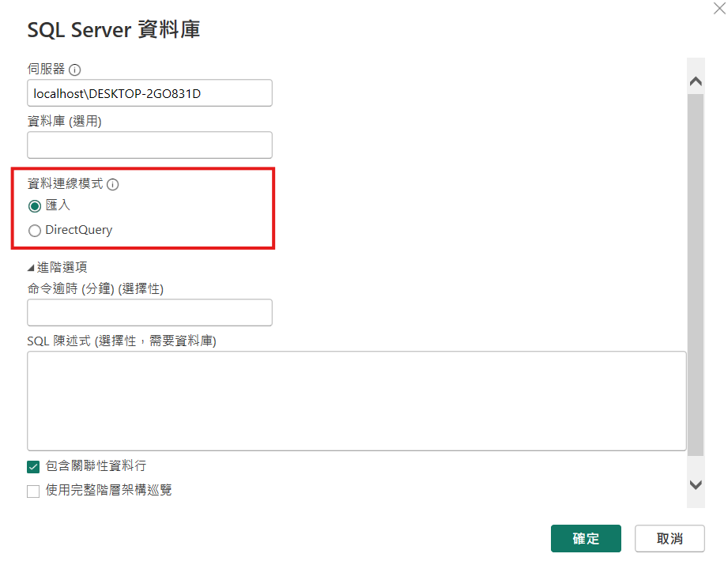This screenshot has height=580, width=728.
Task: Click into the SQL 陳述式 text area
Action: click(356, 401)
